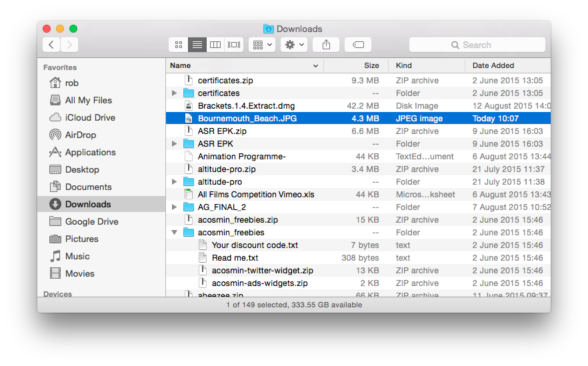Image resolution: width=588 pixels, height=366 pixels.
Task: Sort by the Name column header
Action: click(245, 65)
